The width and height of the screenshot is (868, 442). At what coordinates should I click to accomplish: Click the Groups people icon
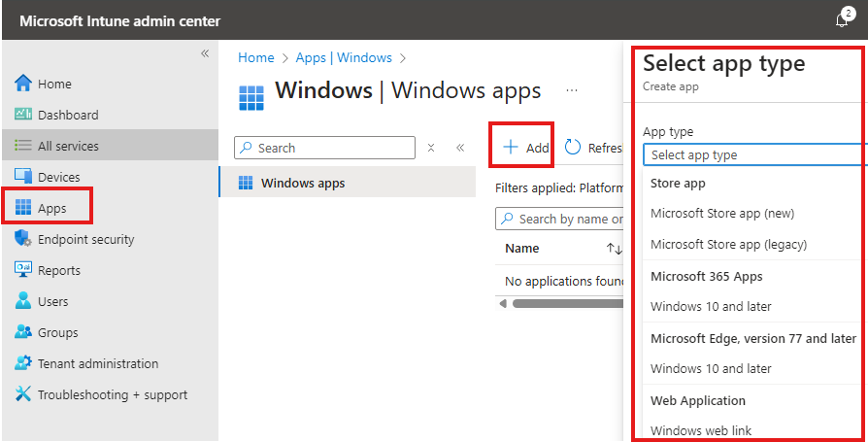[x=23, y=332]
